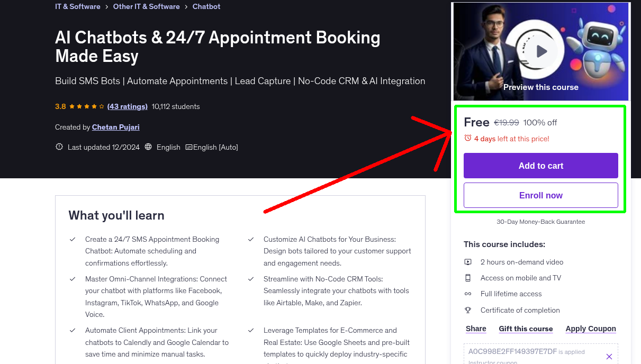Add the course to cart
Screen dimensions: 641x364
click(x=540, y=165)
